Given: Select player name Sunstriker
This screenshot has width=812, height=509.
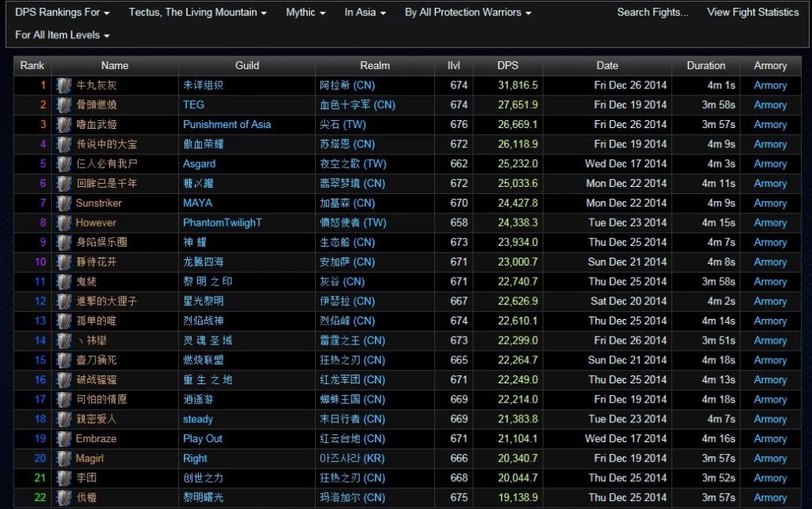Looking at the screenshot, I should click(x=99, y=204).
